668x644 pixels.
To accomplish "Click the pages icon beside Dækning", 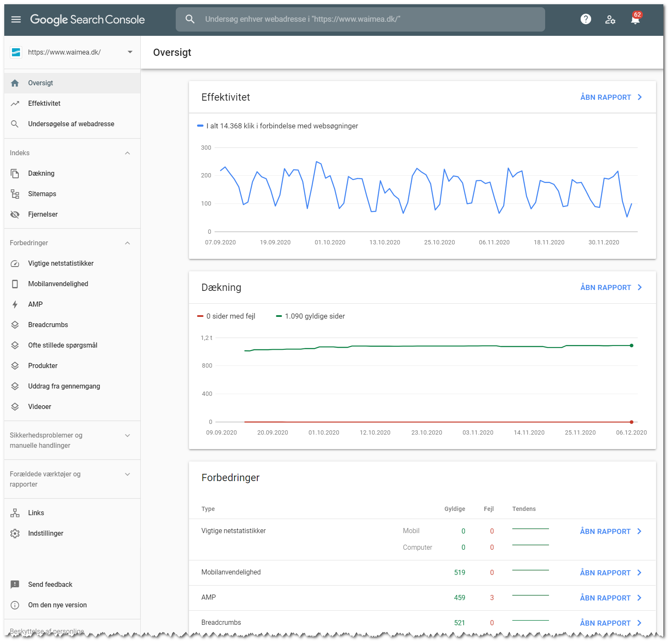I will 15,174.
